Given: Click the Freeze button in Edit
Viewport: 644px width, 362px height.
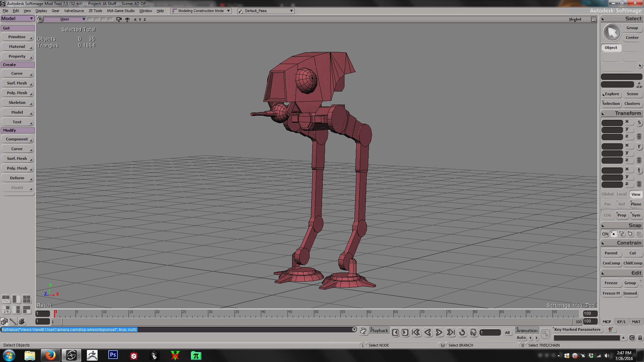Looking at the screenshot, I should click(611, 283).
